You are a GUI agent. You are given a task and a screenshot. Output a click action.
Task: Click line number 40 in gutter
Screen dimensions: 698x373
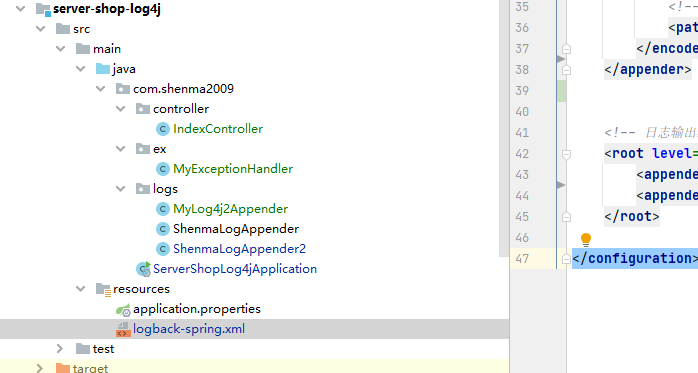coord(522,112)
